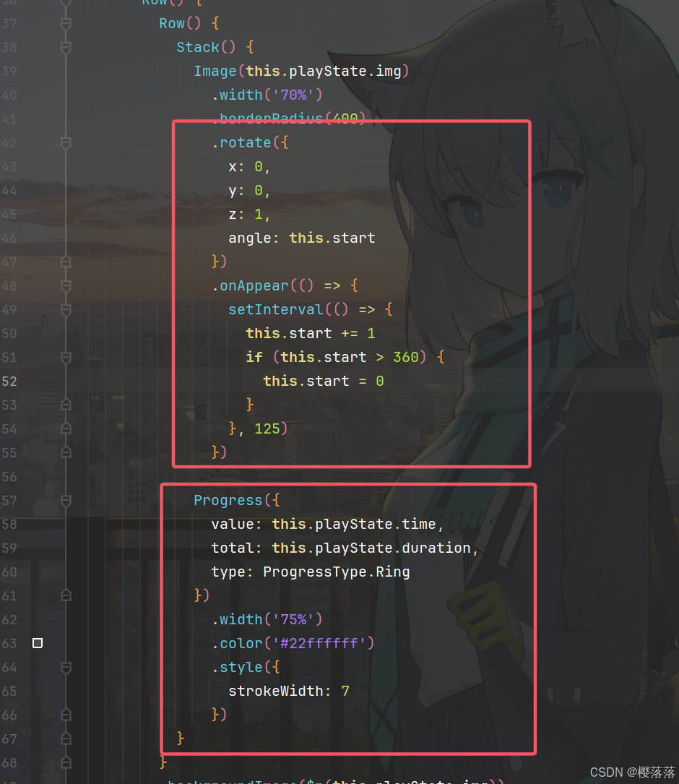Click fold end marker at line 47
The width and height of the screenshot is (679, 784).
click(x=66, y=262)
